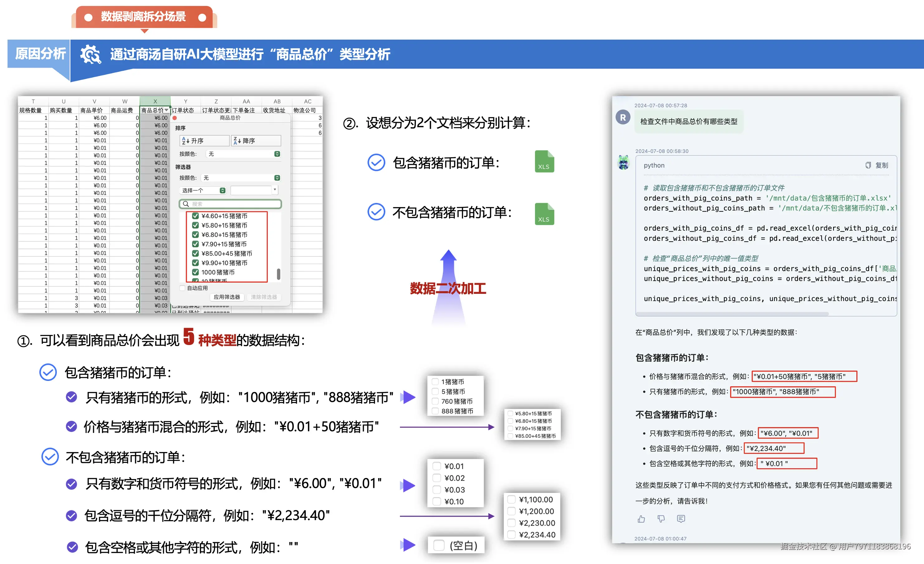The height and width of the screenshot is (564, 924).
Task: Toggle the 1000猪猪币 checkbox
Action: pyautogui.click(x=195, y=272)
